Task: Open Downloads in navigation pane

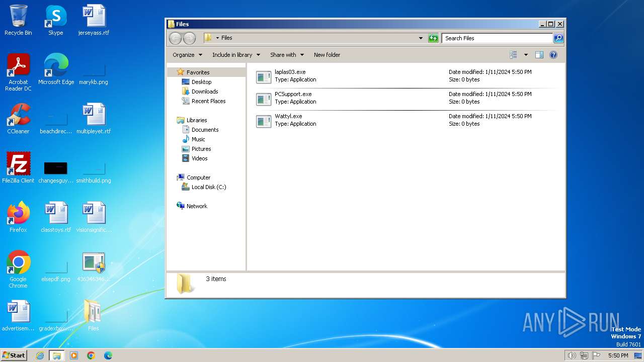Action: (205, 92)
